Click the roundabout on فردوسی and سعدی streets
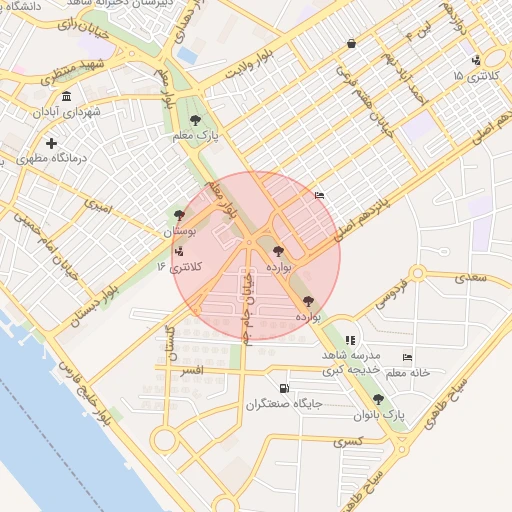This screenshot has width=512, height=512. click(418, 273)
